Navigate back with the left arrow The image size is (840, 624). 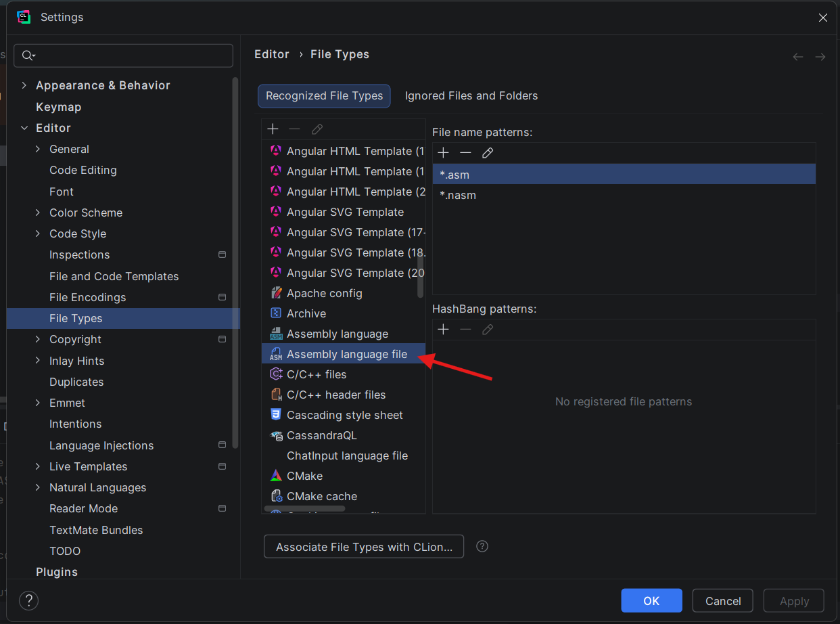[798, 57]
